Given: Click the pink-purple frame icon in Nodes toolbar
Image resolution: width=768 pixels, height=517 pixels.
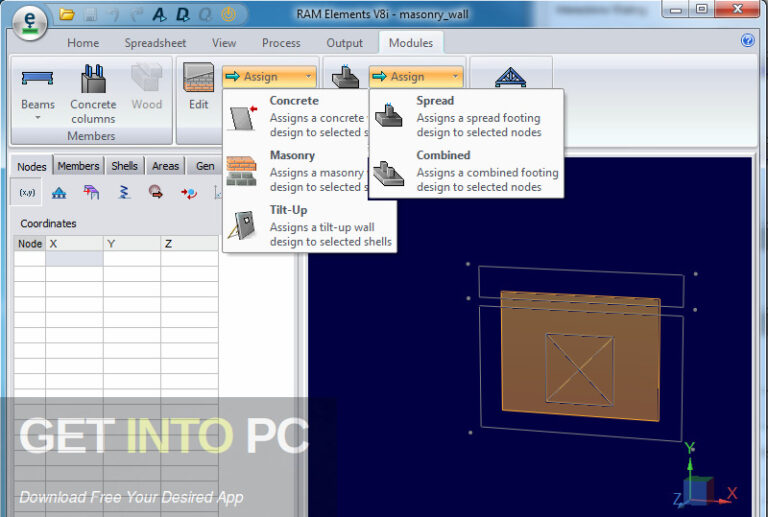Looking at the screenshot, I should [91, 192].
